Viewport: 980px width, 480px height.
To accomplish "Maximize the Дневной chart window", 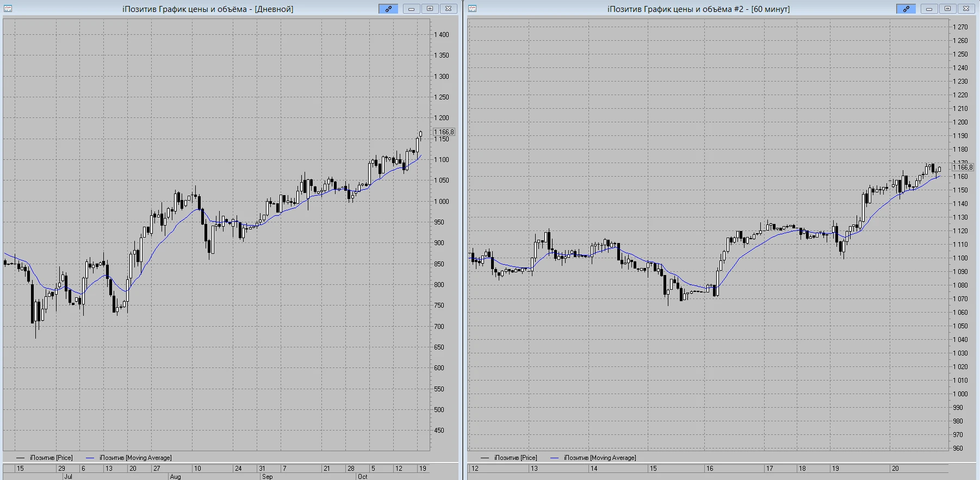I will coord(430,9).
